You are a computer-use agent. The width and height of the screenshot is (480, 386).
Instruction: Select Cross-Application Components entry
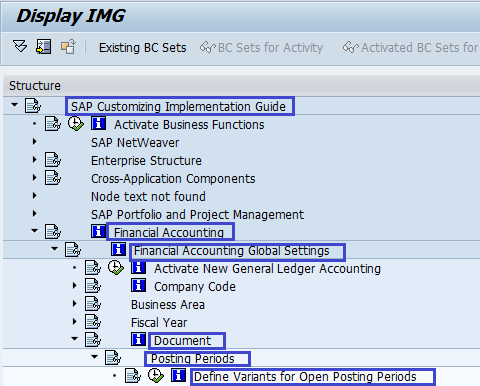coord(173,179)
